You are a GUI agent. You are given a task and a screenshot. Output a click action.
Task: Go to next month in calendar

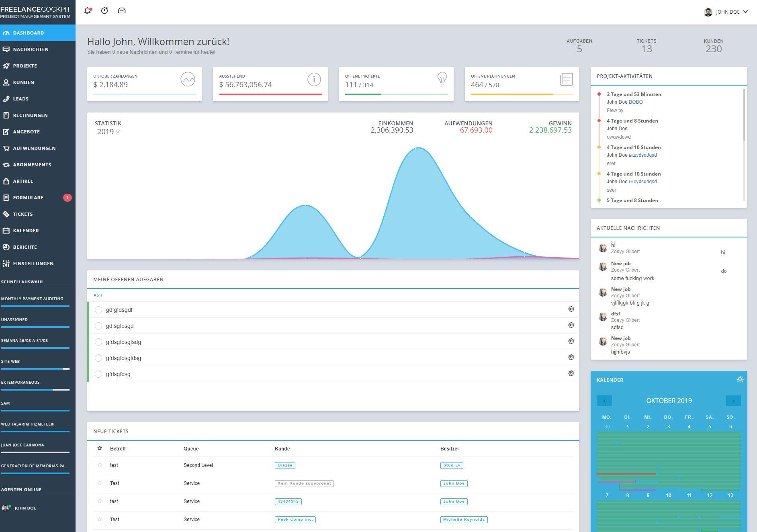tap(733, 401)
